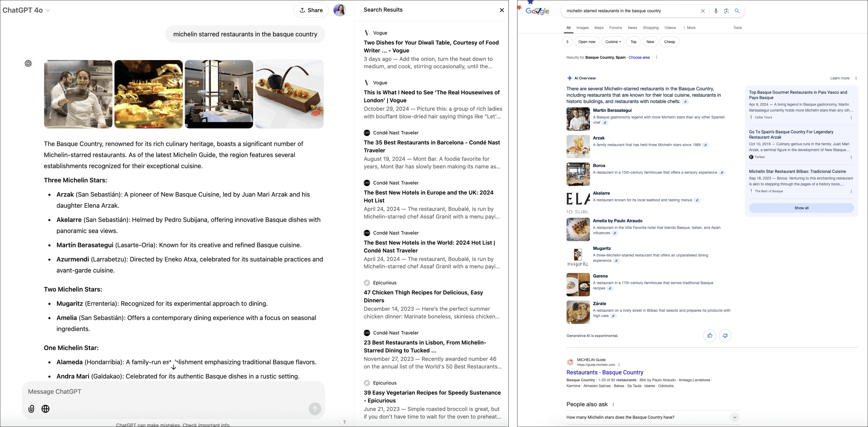Open options dots next to Choose area

click(x=656, y=57)
